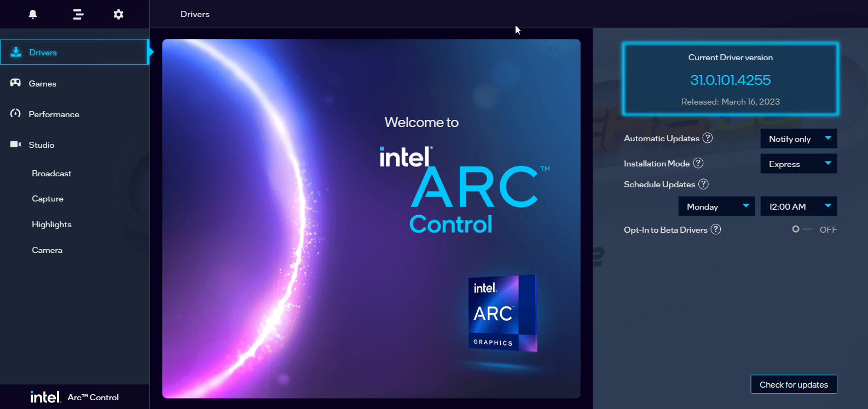Image resolution: width=868 pixels, height=409 pixels.
Task: Click the Released: March 16, 2023 text
Action: coord(730,102)
